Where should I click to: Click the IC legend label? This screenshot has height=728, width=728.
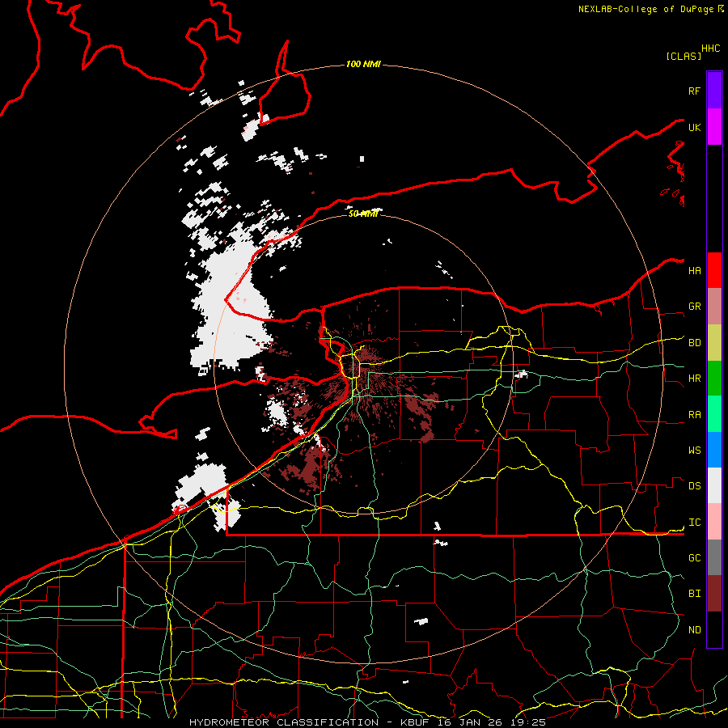[694, 523]
